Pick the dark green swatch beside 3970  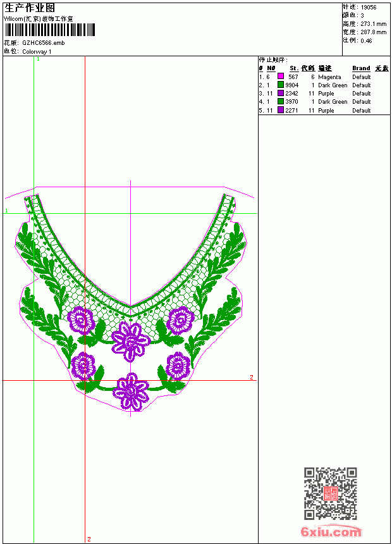coord(281,101)
